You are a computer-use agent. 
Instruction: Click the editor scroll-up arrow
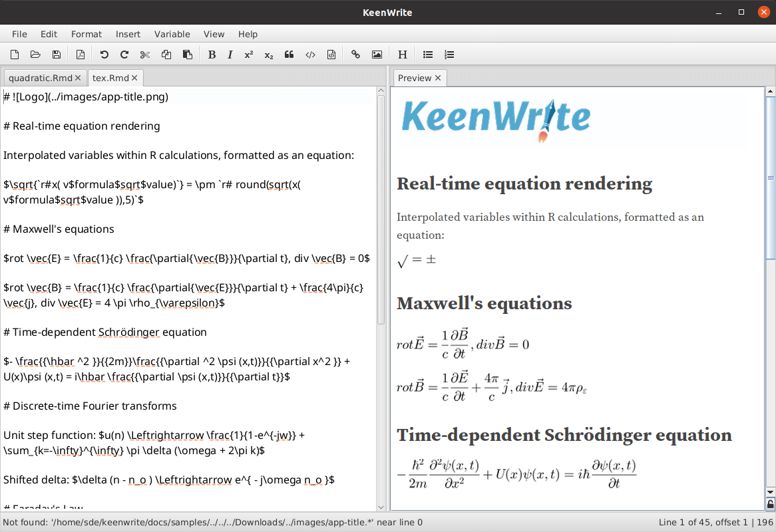click(x=381, y=90)
